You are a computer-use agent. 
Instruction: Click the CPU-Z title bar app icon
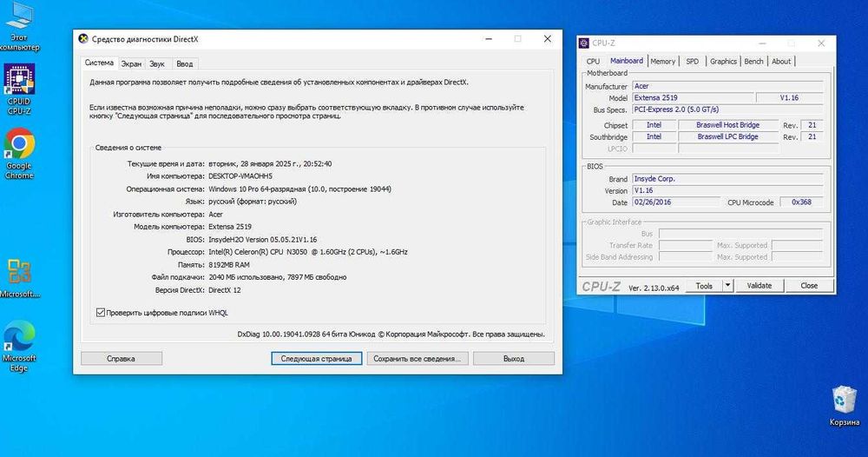[583, 43]
